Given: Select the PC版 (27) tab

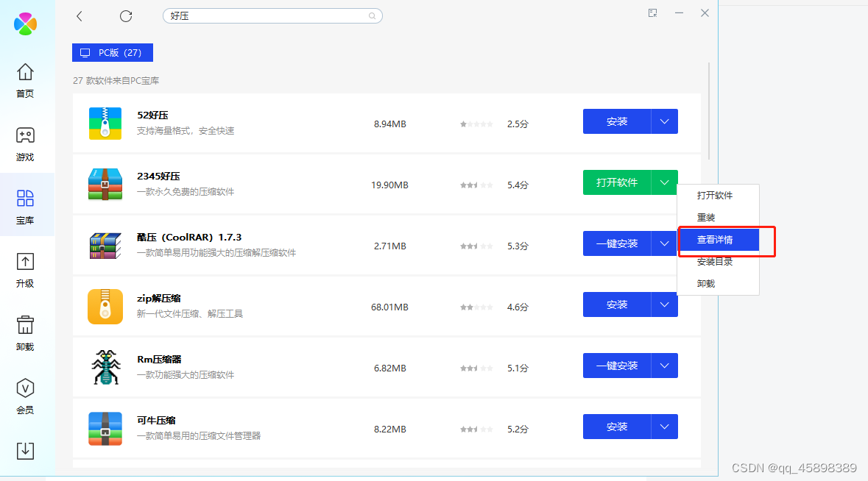Looking at the screenshot, I should pyautogui.click(x=113, y=52).
